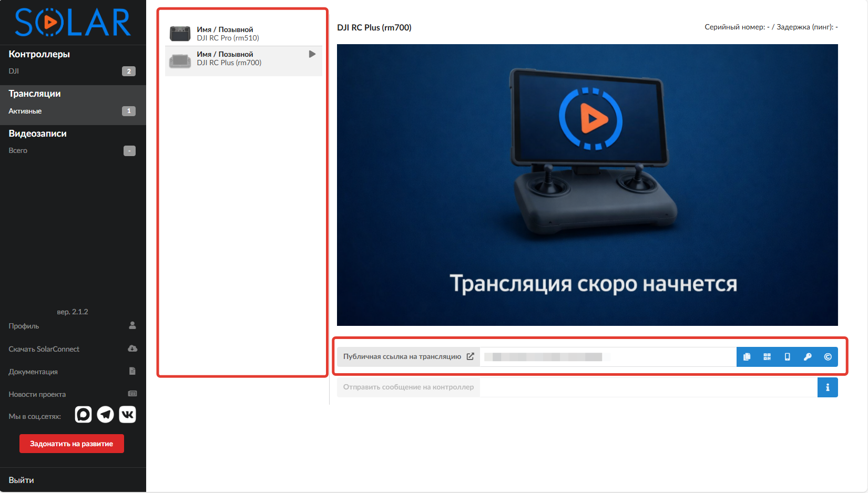Screen dimensions: 868x493
Task: Open Активные under Трансляции
Action: click(x=73, y=111)
